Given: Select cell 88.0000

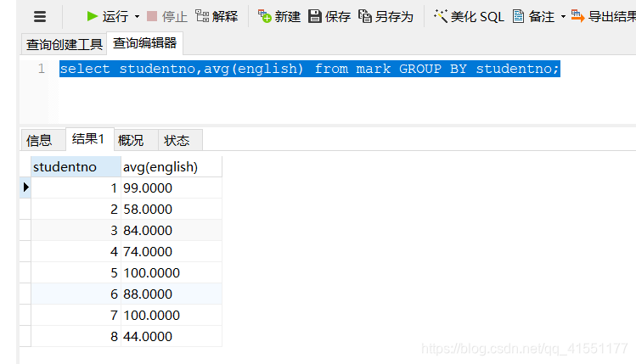Looking at the screenshot, I should tap(172, 294).
